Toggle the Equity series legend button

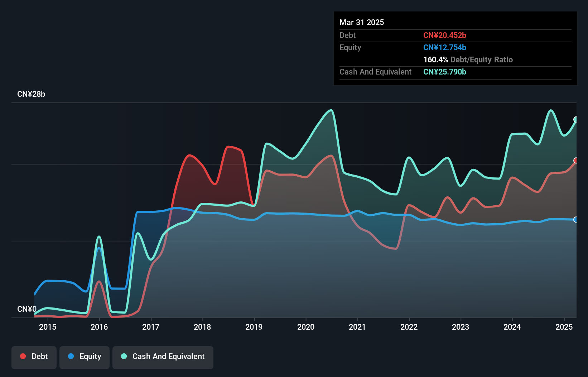point(85,357)
